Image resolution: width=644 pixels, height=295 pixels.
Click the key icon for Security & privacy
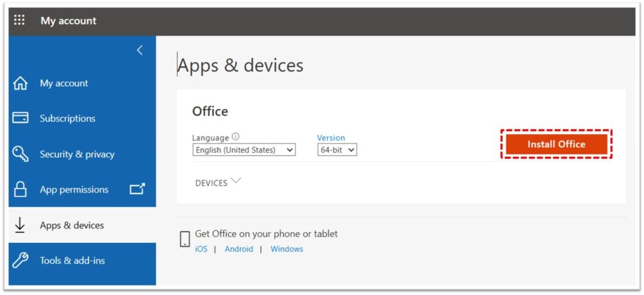coord(20,155)
